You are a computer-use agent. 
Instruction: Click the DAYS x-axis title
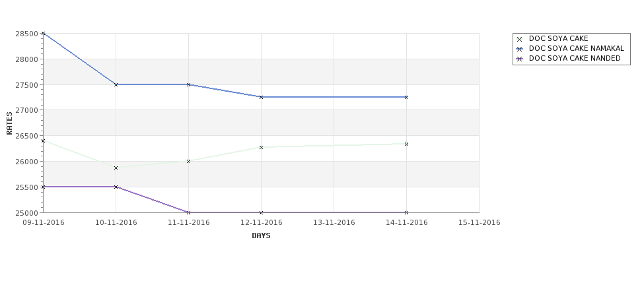pos(261,236)
